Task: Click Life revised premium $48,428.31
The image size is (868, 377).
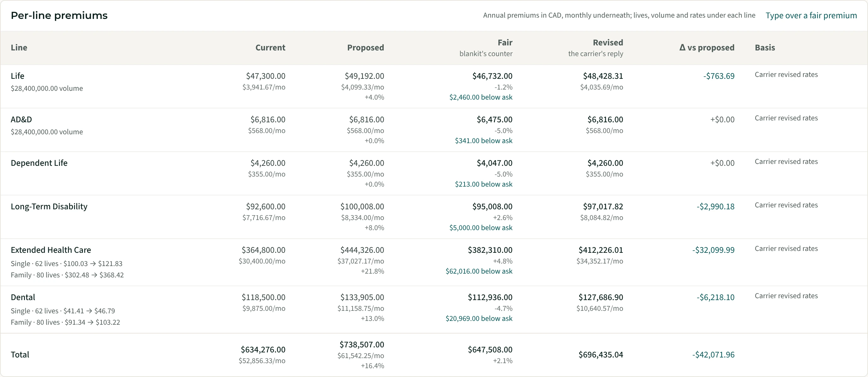Action: pyautogui.click(x=603, y=76)
